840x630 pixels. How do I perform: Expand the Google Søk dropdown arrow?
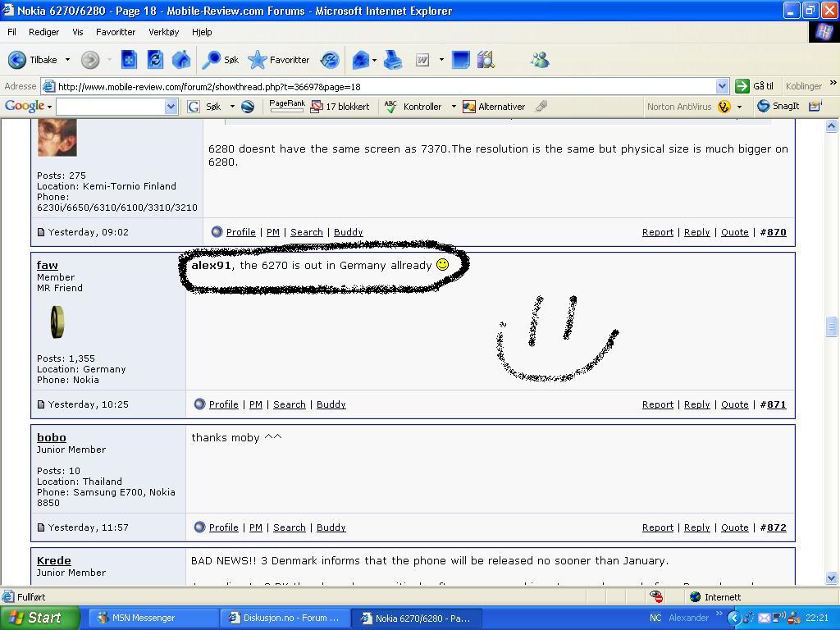(x=232, y=107)
